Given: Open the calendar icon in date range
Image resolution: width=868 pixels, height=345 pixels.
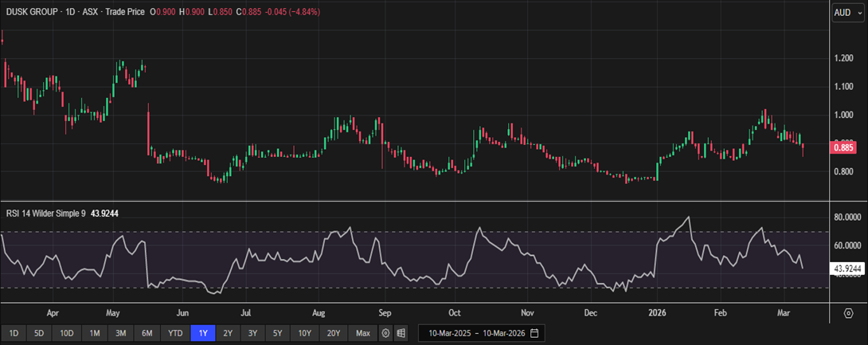Looking at the screenshot, I should [x=534, y=332].
